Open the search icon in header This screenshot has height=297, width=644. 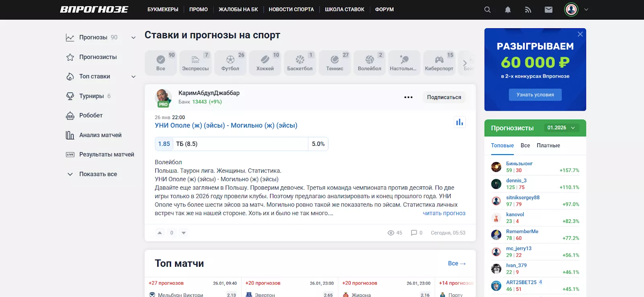tap(487, 10)
